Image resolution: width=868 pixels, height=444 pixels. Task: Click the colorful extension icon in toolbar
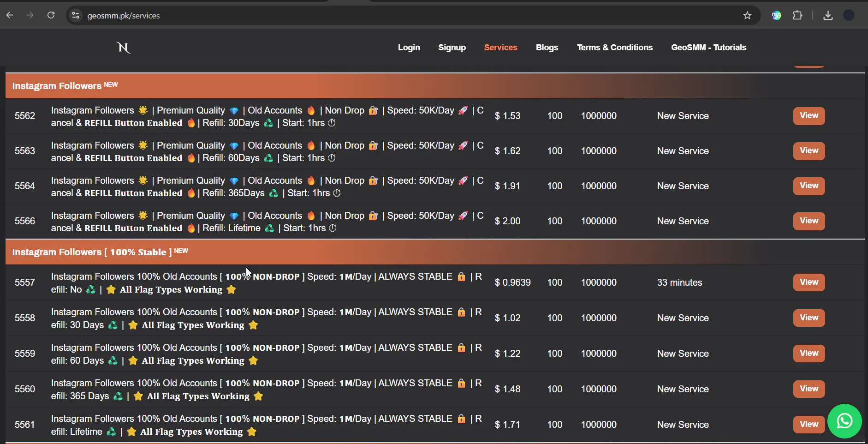[777, 15]
